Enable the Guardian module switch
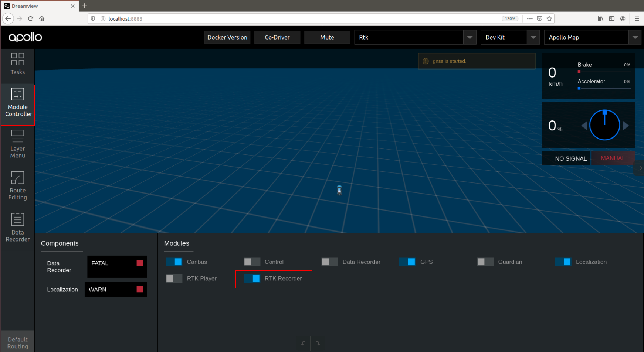The image size is (644, 352). tap(485, 262)
